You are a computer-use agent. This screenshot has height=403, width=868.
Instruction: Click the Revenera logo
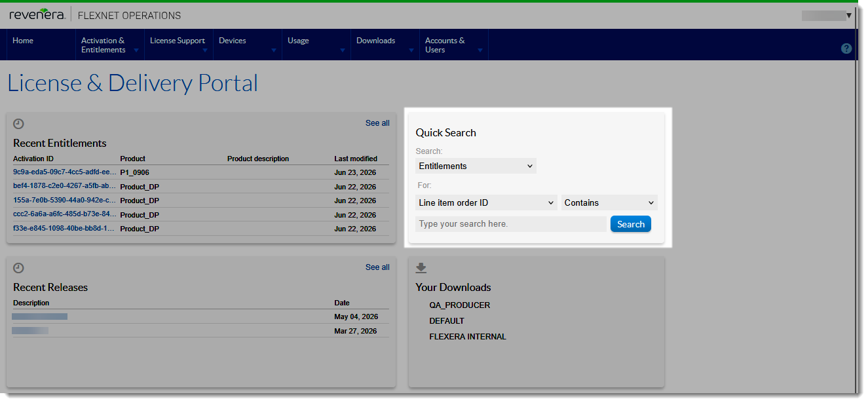tap(37, 14)
